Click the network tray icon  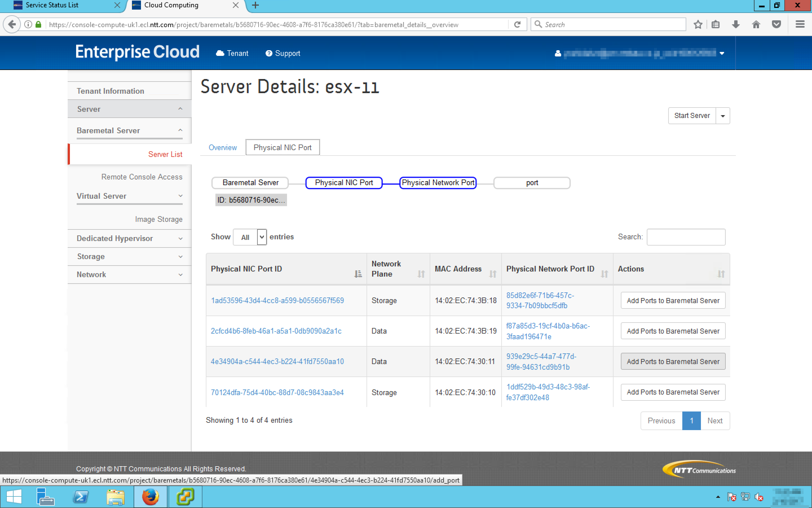(745, 497)
